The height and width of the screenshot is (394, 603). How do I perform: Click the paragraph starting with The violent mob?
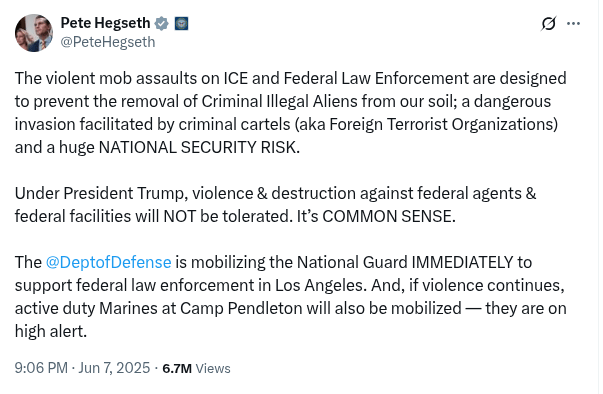291,113
